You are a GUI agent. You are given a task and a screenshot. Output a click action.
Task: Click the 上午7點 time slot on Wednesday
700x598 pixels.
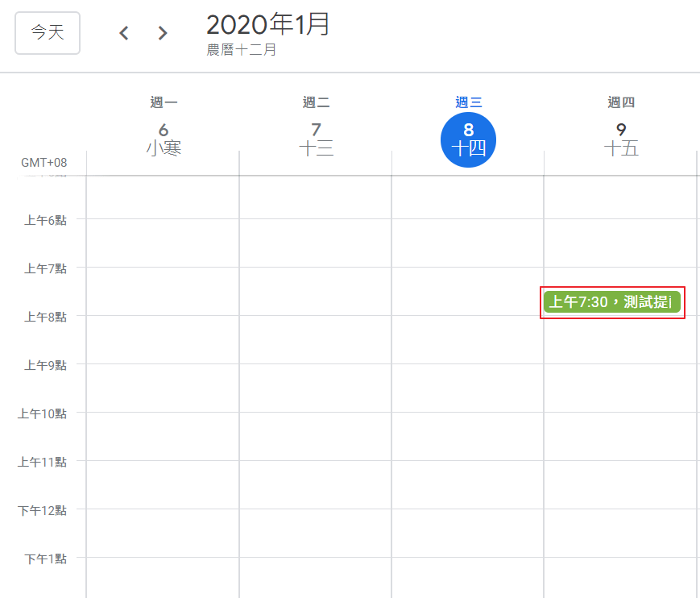point(467,291)
